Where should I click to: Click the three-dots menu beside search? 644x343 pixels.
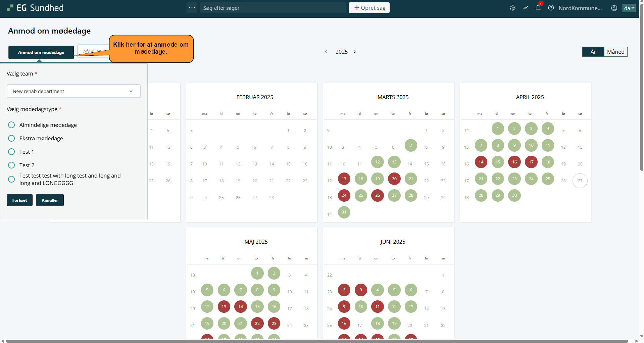[192, 8]
